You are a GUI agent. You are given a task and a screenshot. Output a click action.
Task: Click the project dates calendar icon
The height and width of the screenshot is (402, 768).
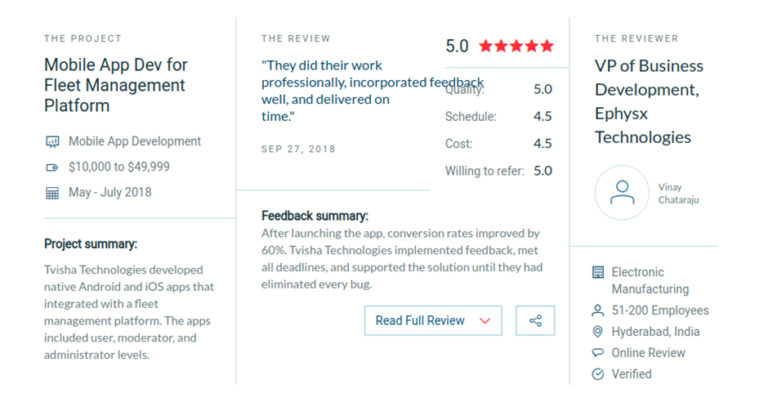[x=53, y=193]
